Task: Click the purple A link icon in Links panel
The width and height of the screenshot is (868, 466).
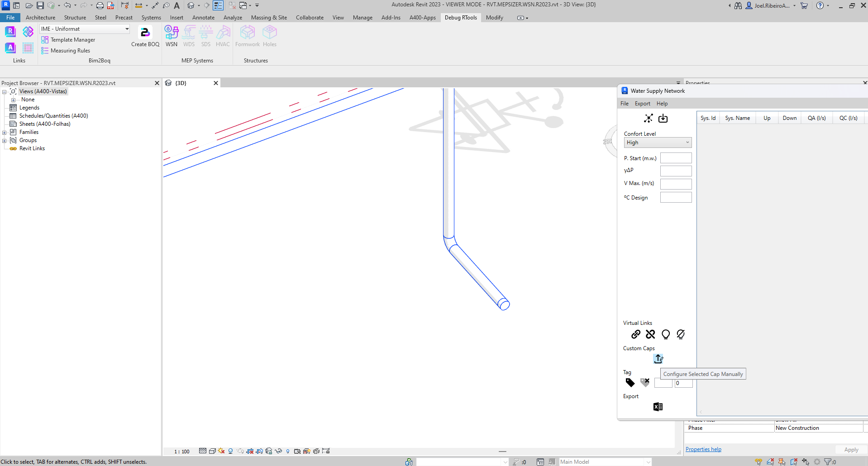Action: (x=10, y=48)
